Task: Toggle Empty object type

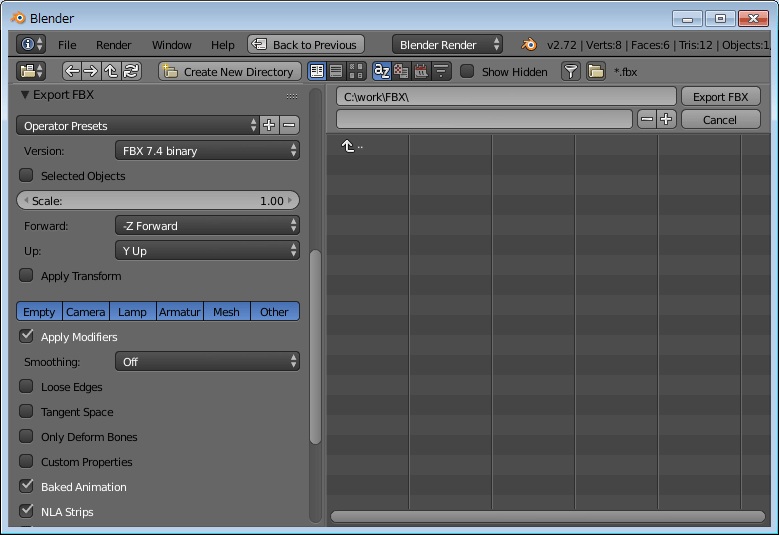Action: tap(39, 311)
